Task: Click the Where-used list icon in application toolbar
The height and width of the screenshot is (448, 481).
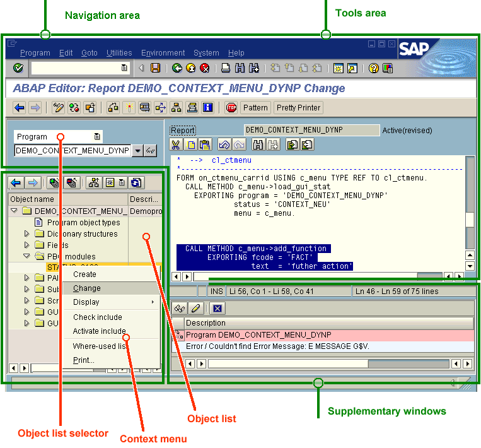Action: pyautogui.click(x=160, y=108)
